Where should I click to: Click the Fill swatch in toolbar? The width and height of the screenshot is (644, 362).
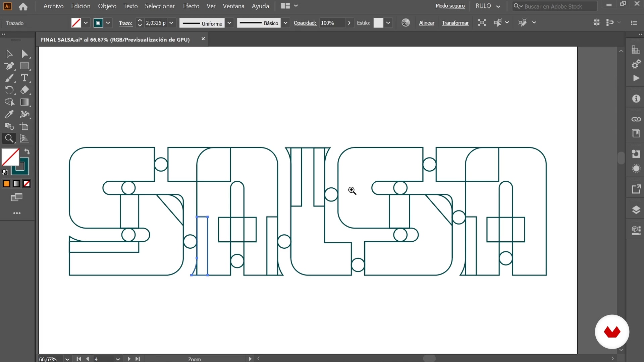(x=11, y=157)
